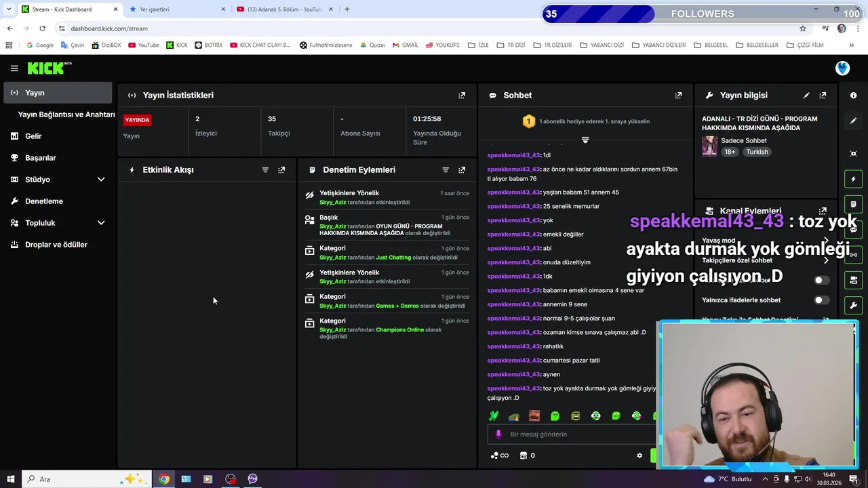
Task: Collapse the pinned gift leaderboard chevron in chat
Action: point(585,140)
